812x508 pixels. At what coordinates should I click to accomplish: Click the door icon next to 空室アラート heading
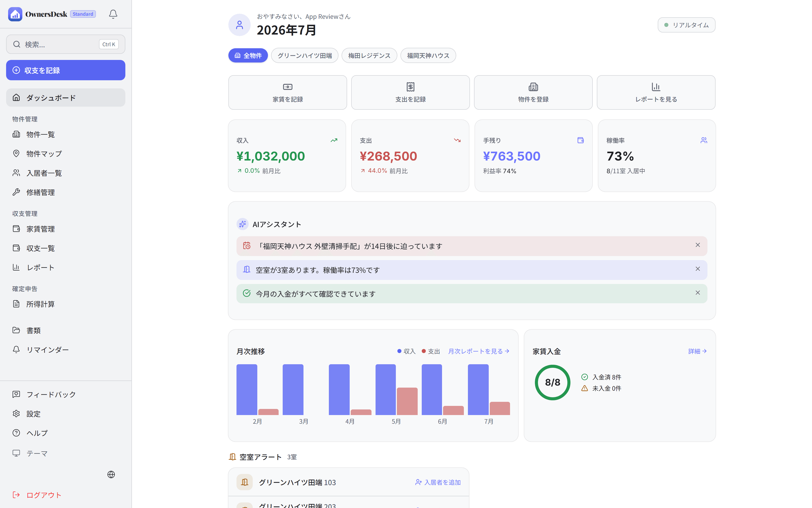(232, 457)
